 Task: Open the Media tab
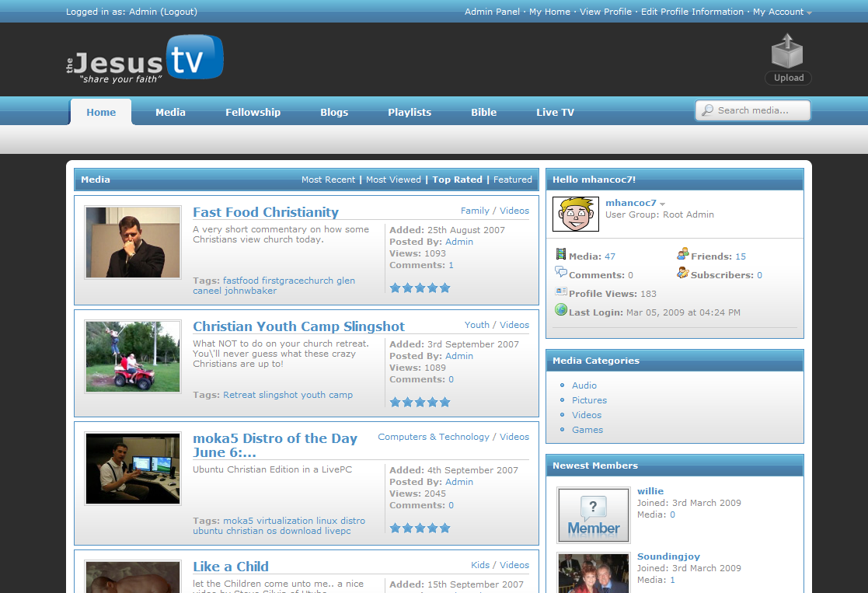(x=170, y=112)
